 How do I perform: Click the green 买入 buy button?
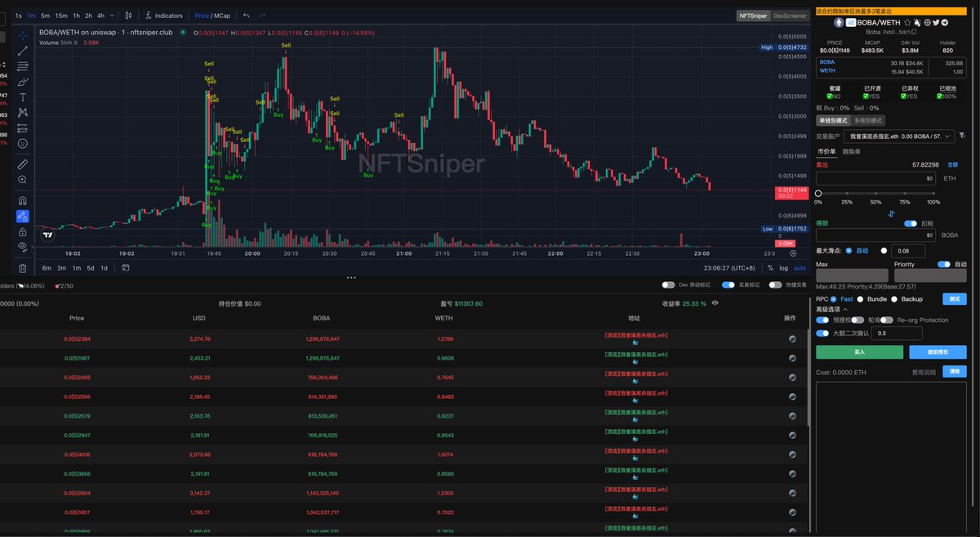[859, 352]
